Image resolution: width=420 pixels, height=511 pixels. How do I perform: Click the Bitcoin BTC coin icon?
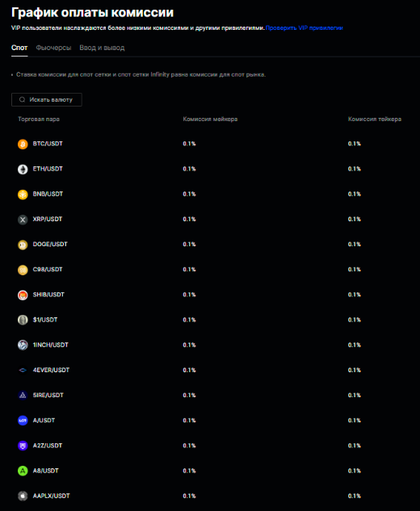pos(23,144)
